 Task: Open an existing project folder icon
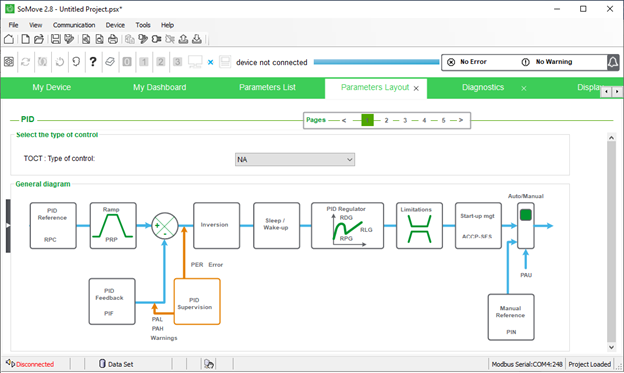pos(39,39)
